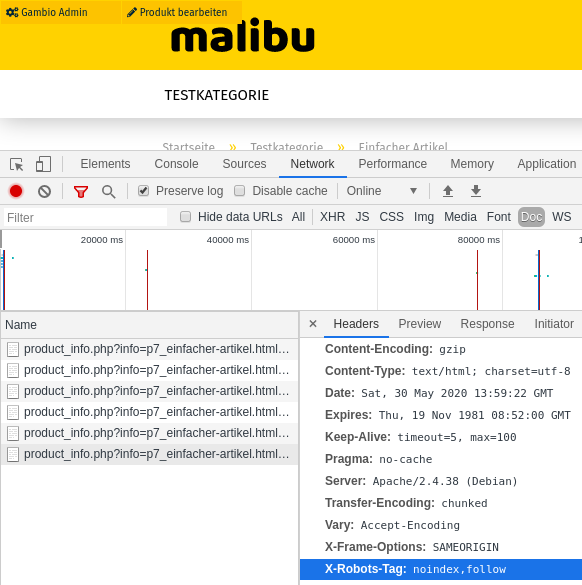Filter requests by Font type
The width and height of the screenshot is (582, 585).
click(498, 217)
